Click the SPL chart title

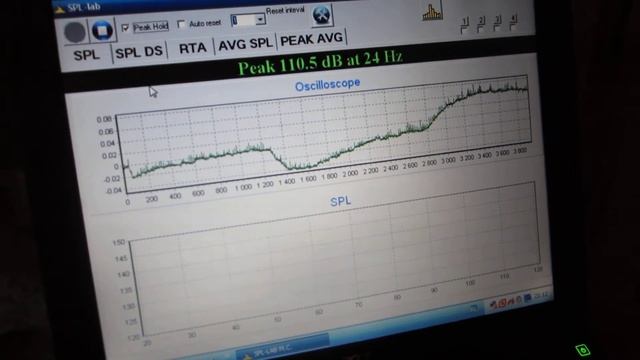pyautogui.click(x=340, y=201)
